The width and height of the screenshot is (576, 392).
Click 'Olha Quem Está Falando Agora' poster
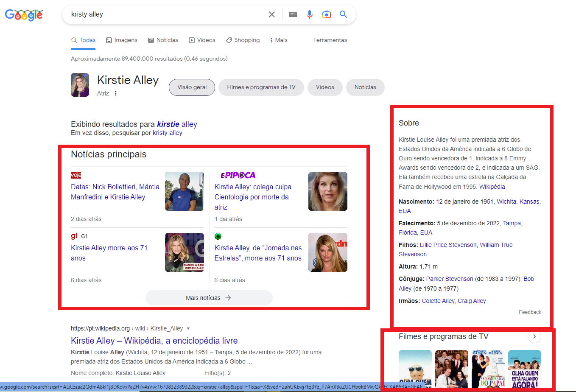click(x=525, y=369)
